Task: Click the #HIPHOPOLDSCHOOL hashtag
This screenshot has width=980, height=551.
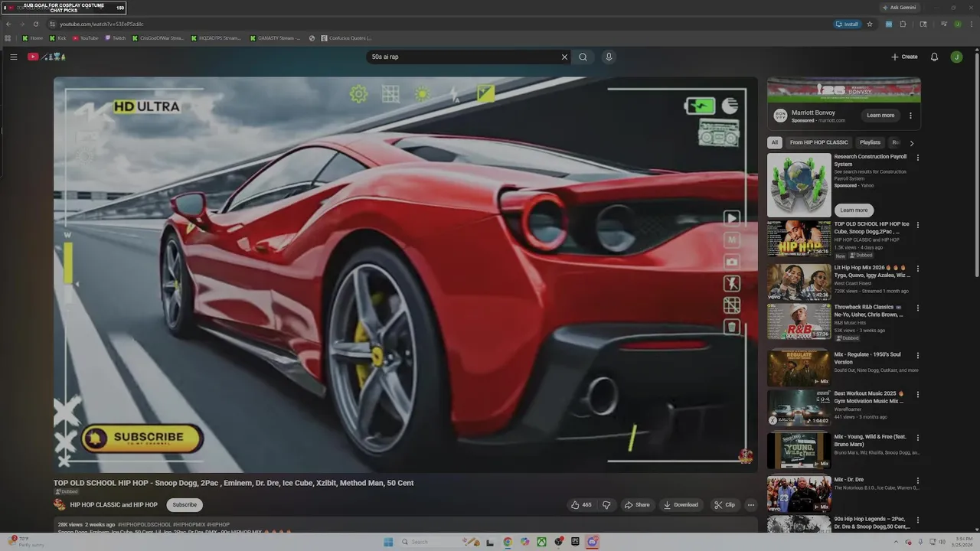Action: pyautogui.click(x=144, y=525)
